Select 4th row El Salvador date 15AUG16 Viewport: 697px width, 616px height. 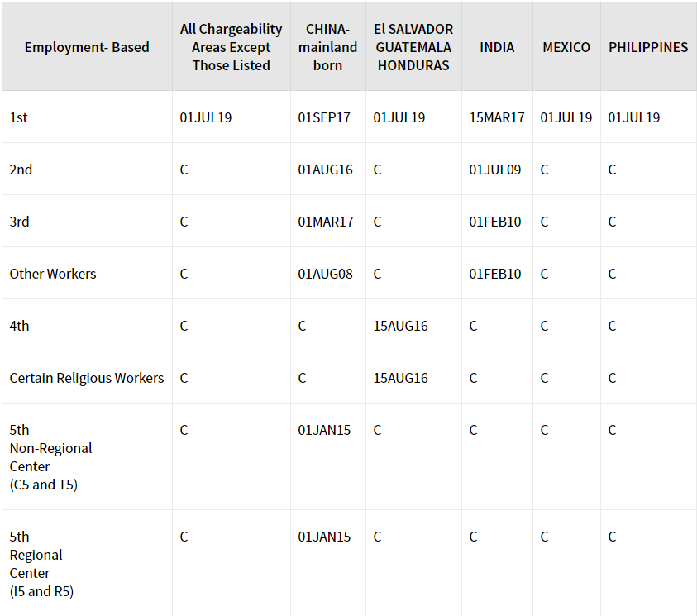(x=400, y=326)
